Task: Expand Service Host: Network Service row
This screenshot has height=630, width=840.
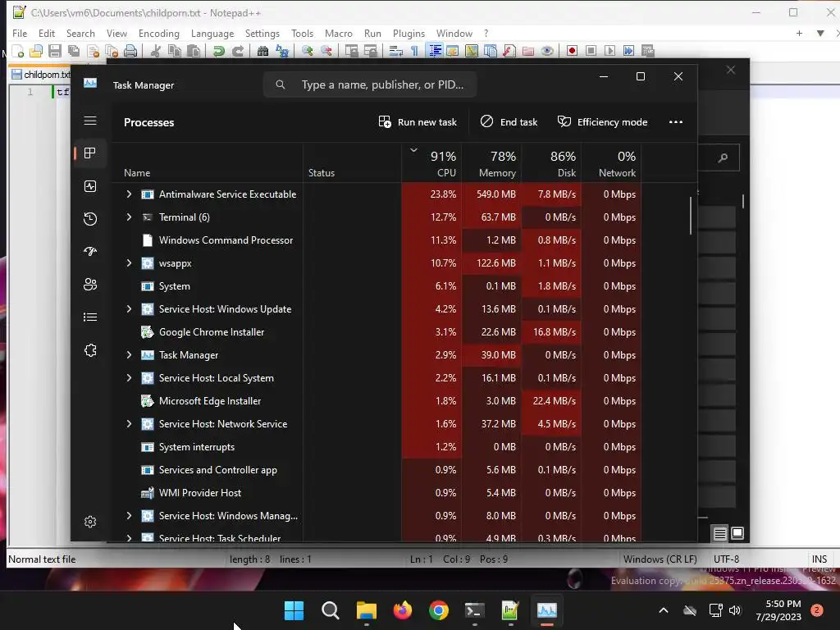Action: point(129,424)
